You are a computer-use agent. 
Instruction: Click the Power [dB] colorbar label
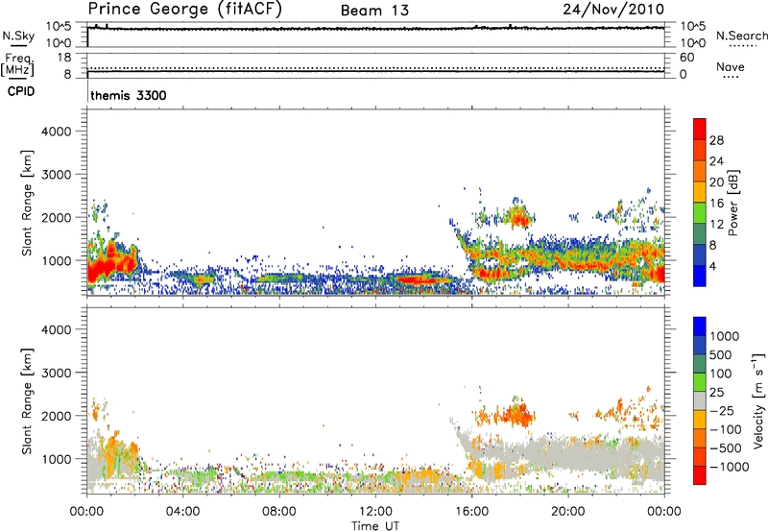(x=732, y=203)
